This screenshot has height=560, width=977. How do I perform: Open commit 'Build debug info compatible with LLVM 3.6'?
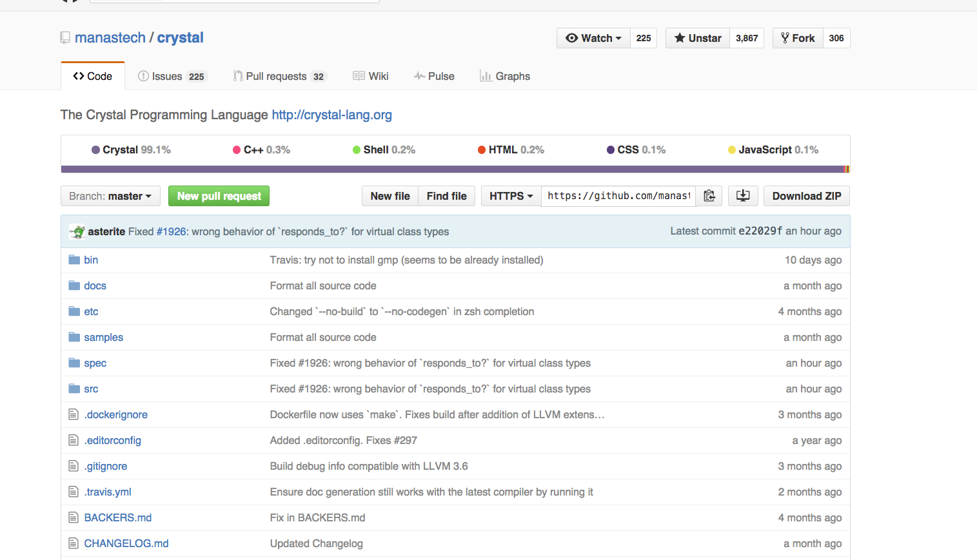(x=369, y=466)
